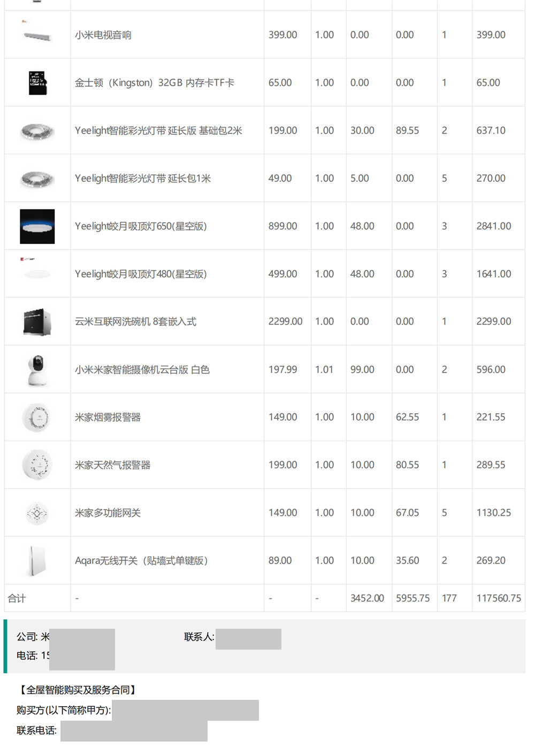This screenshot has height=756, width=535.
Task: Select the name Yeelight智能彩光灯带 延长包1米
Action: click(x=143, y=179)
